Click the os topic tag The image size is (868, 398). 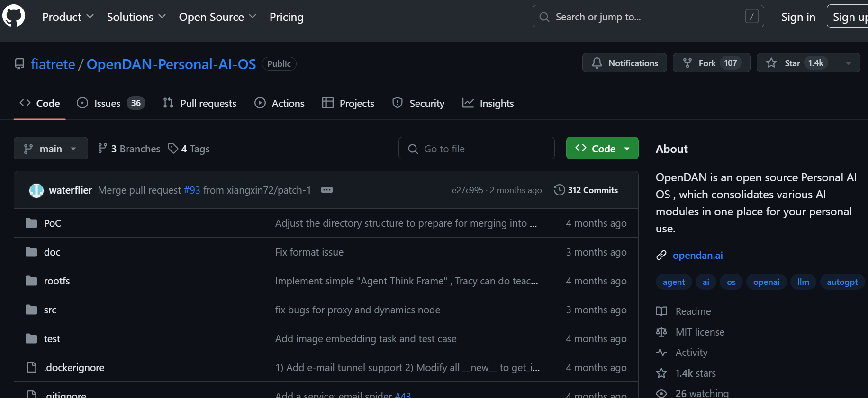[732, 282]
